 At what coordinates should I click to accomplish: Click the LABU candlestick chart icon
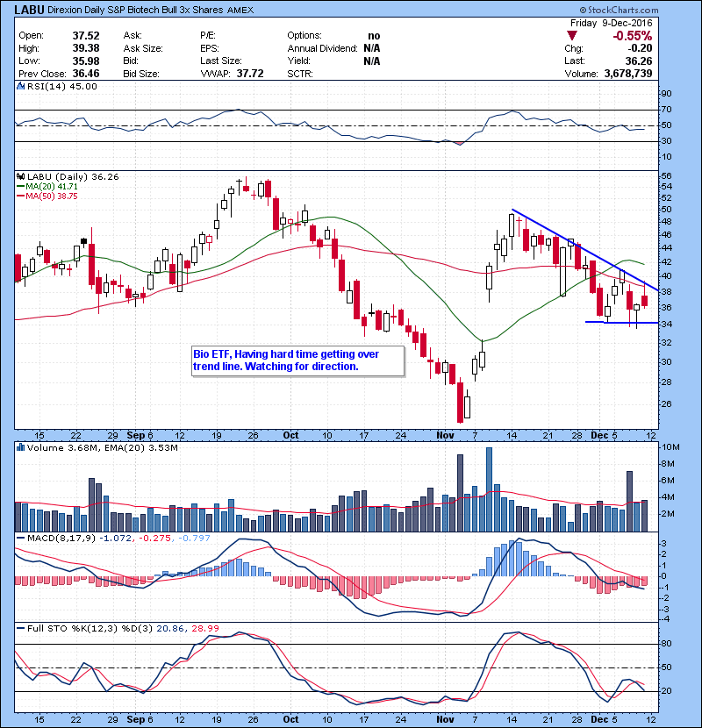(x=20, y=176)
